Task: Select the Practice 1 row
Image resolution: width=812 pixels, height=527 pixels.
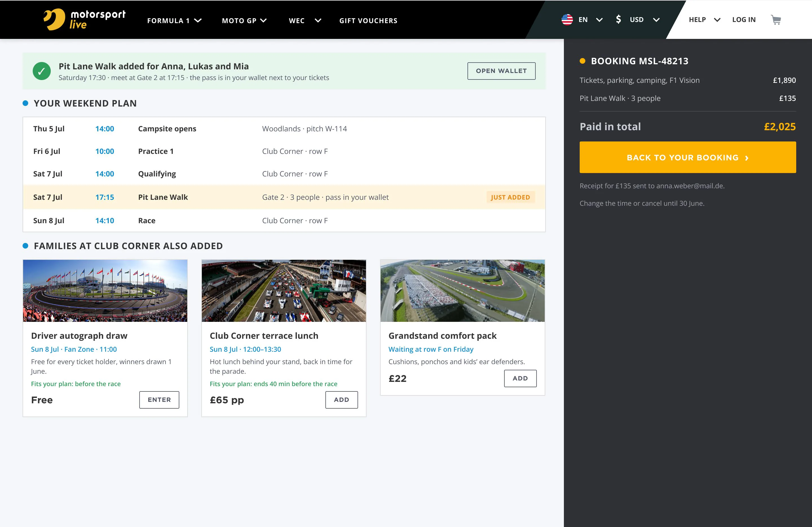Action: [284, 151]
